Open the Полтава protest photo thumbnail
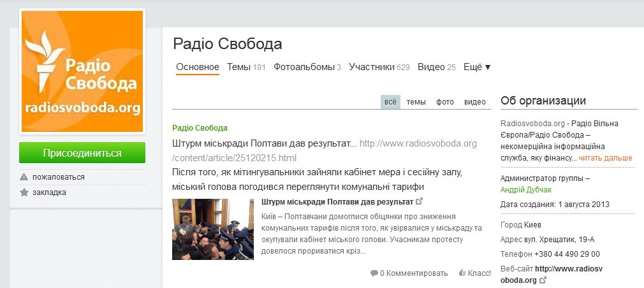This screenshot has height=288, width=644. point(213,229)
